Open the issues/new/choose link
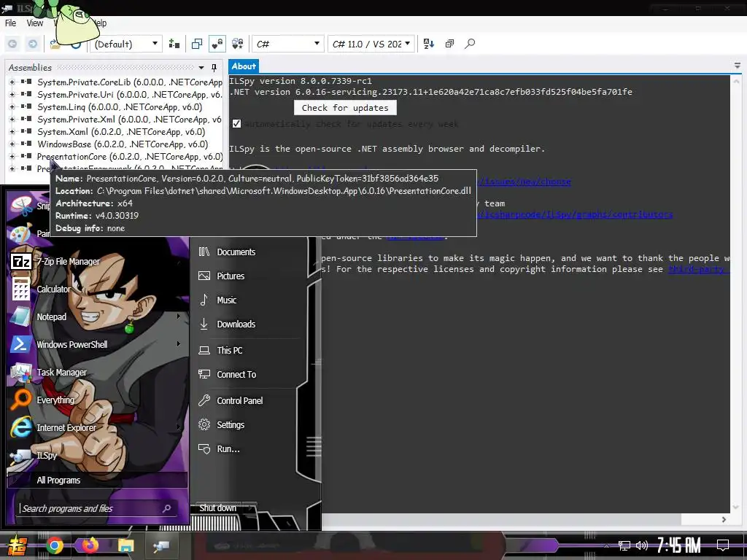The height and width of the screenshot is (560, 747). [x=524, y=182]
